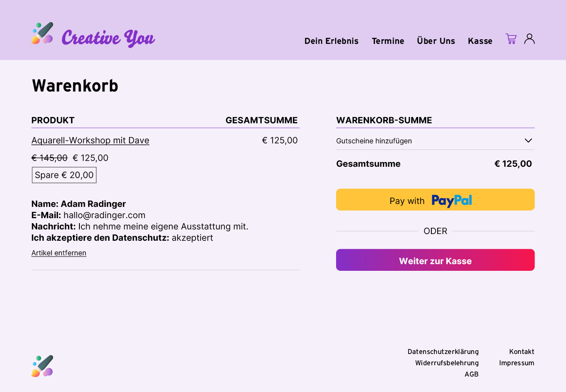Open the Aquarell-Workshop mit Dave product link
This screenshot has height=392, width=566.
point(90,140)
